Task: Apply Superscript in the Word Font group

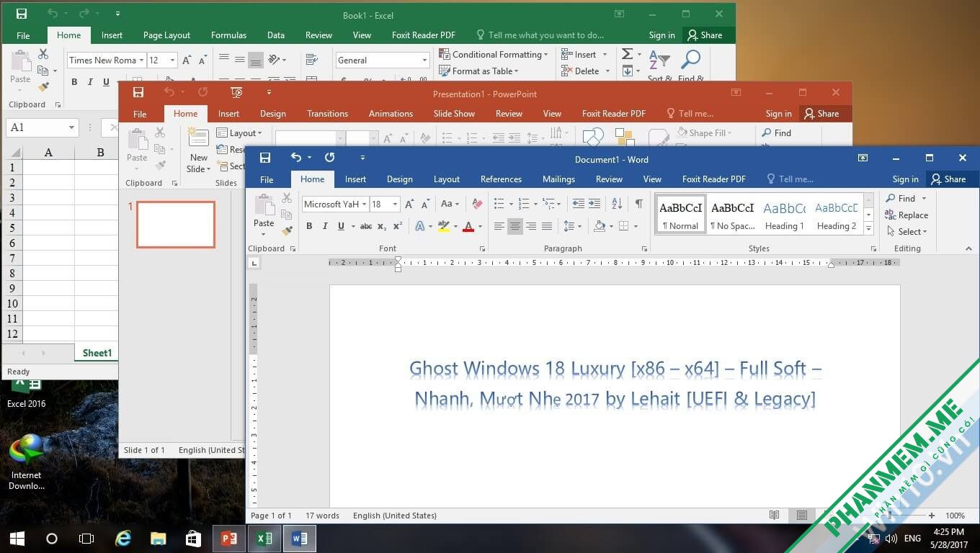Action: coord(397,226)
